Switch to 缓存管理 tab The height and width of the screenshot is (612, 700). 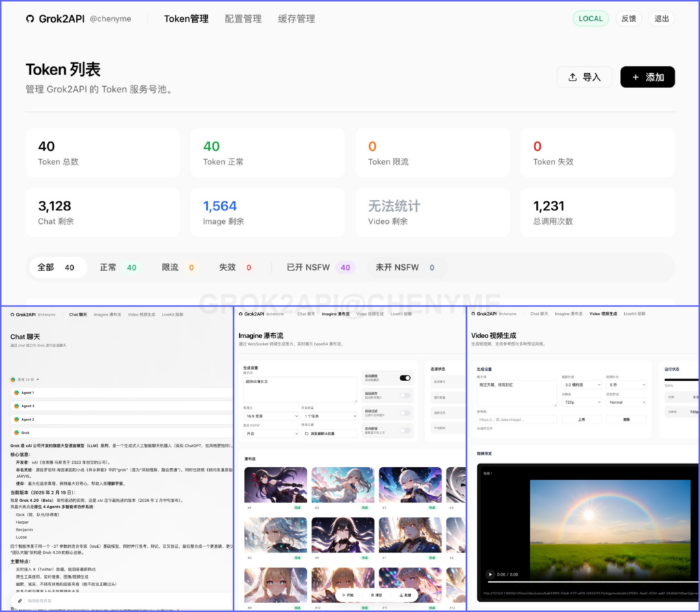297,19
